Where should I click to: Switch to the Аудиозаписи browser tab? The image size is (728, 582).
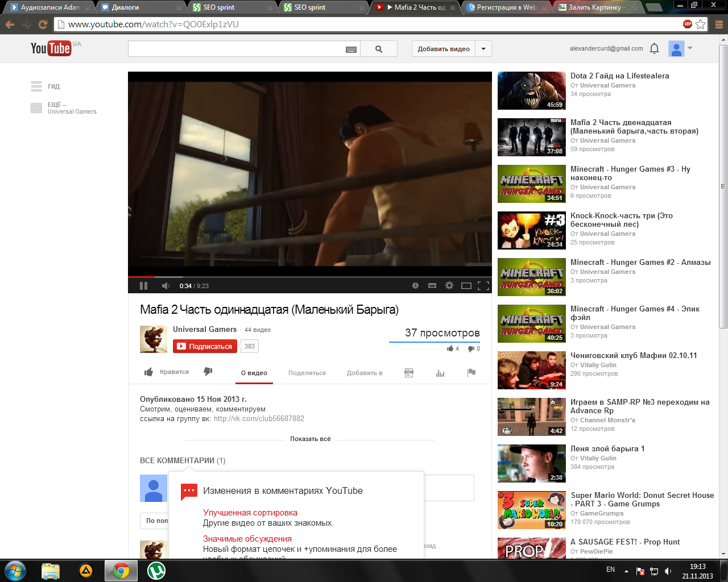(50, 7)
